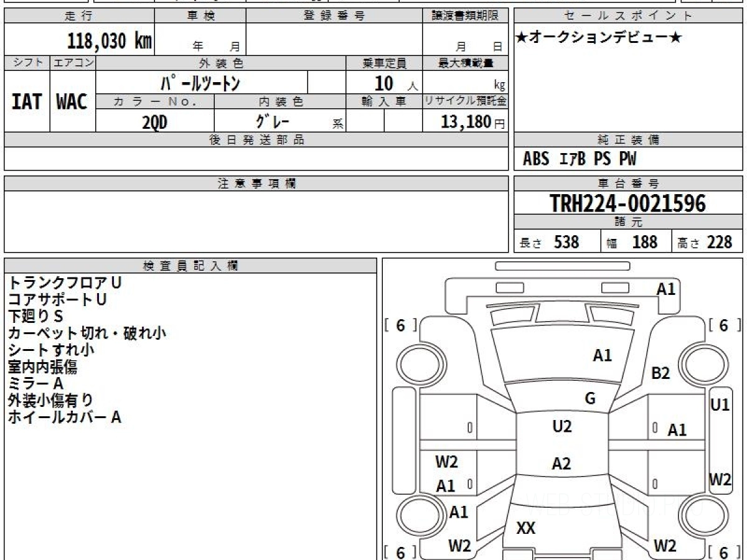The height and width of the screenshot is (560, 747).
Task: Select the note 外装小傷有り
Action: pos(50,400)
